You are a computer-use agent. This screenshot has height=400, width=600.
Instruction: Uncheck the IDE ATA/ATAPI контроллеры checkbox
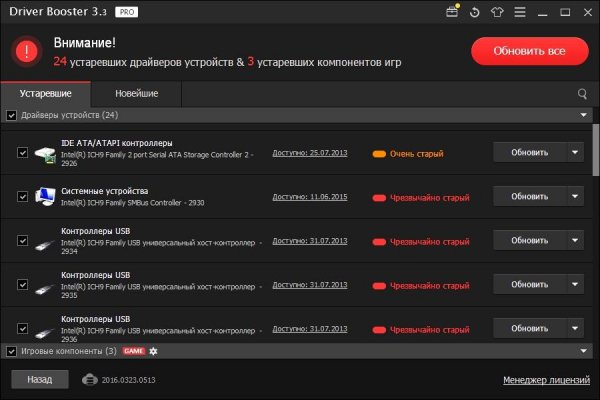pos(23,153)
